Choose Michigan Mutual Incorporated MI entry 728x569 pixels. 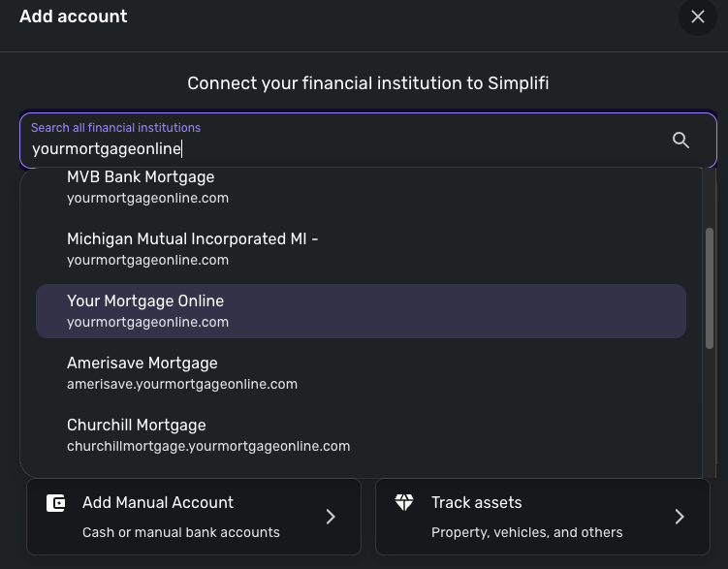click(x=192, y=248)
